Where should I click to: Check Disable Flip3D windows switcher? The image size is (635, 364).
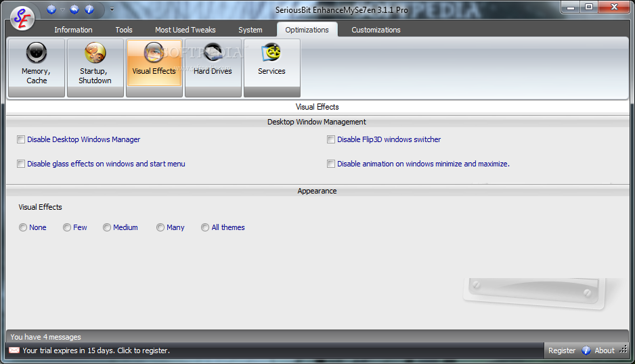(331, 139)
